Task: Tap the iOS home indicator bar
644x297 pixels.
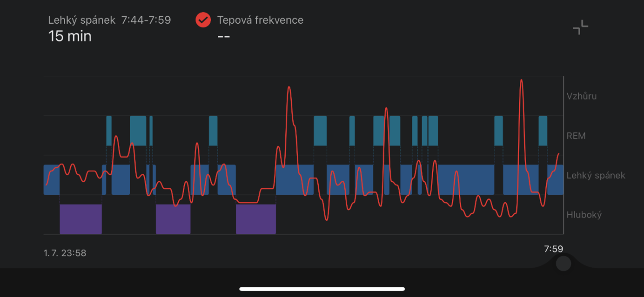Action: click(322, 289)
